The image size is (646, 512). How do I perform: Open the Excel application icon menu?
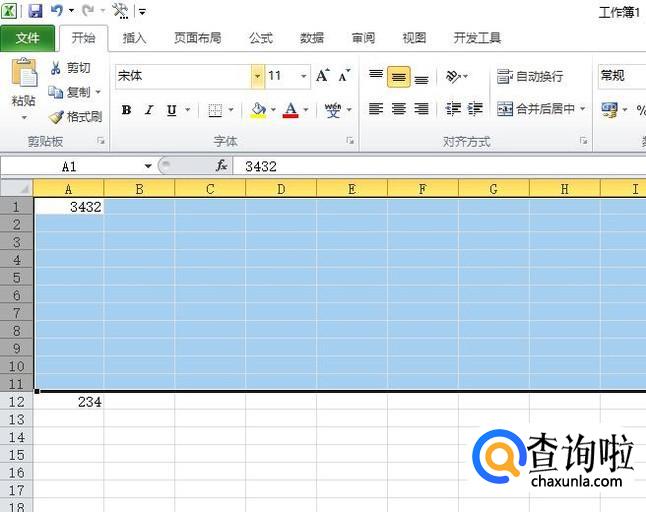click(9, 11)
